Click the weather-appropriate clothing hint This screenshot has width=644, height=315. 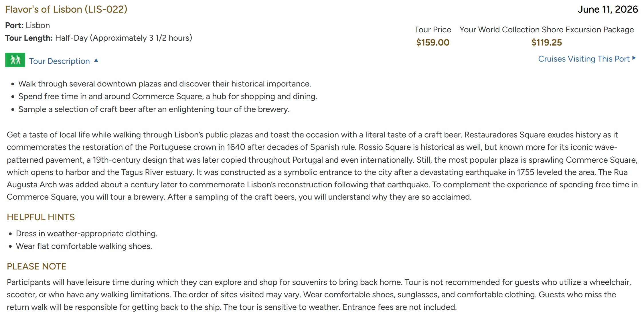click(x=86, y=233)
